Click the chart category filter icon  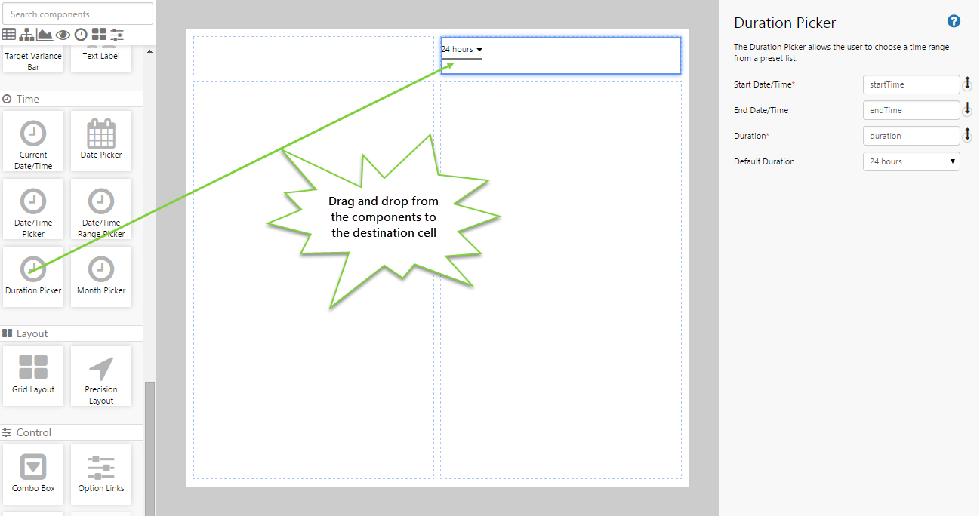(45, 34)
